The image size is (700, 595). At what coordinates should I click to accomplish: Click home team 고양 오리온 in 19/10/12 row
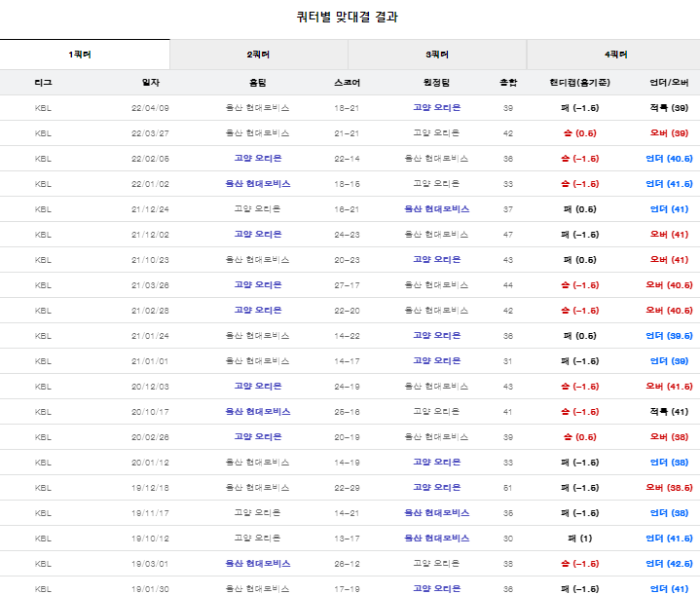(x=258, y=539)
